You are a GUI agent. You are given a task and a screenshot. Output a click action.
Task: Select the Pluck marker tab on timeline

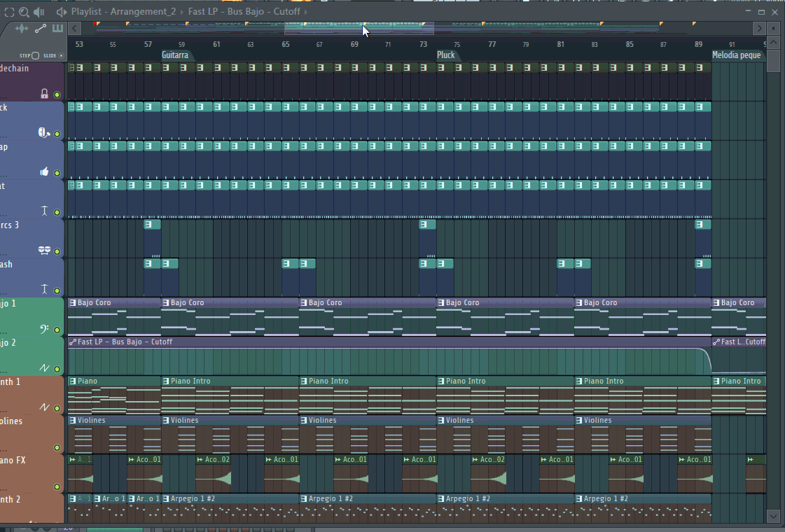tap(446, 55)
